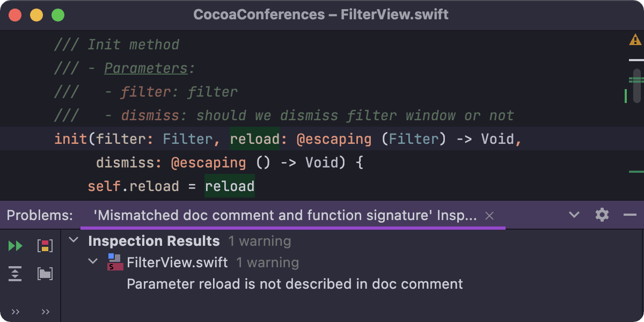Screen dimensions: 644x322
Task: Collapse the Inspection Results node
Action: 74,241
